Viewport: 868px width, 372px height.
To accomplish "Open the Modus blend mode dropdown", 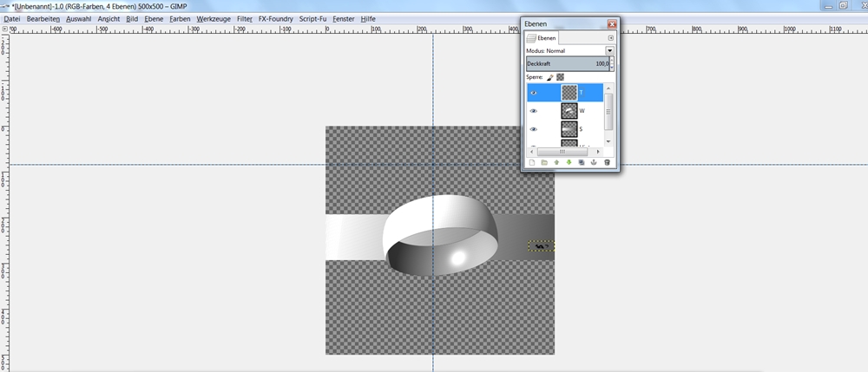I will pyautogui.click(x=609, y=50).
